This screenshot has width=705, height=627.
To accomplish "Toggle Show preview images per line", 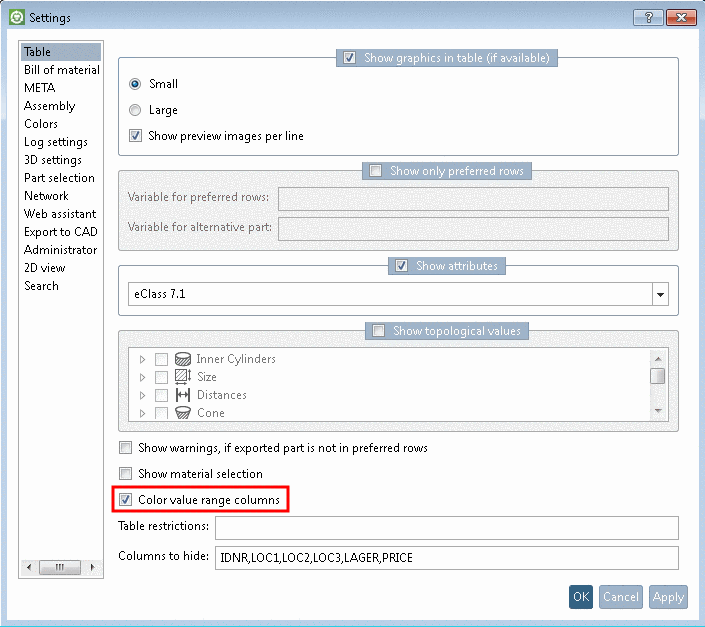I will point(135,136).
